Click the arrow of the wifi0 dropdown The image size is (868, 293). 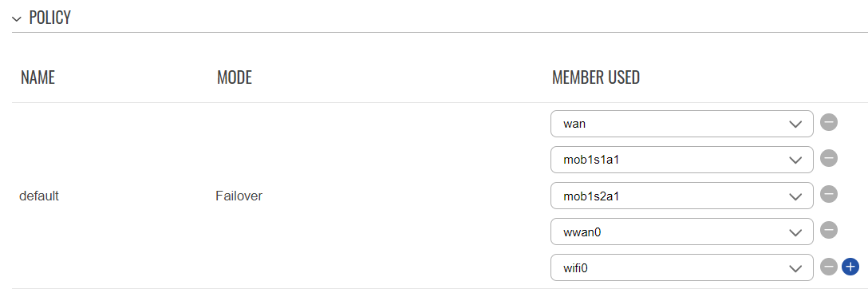tap(795, 268)
